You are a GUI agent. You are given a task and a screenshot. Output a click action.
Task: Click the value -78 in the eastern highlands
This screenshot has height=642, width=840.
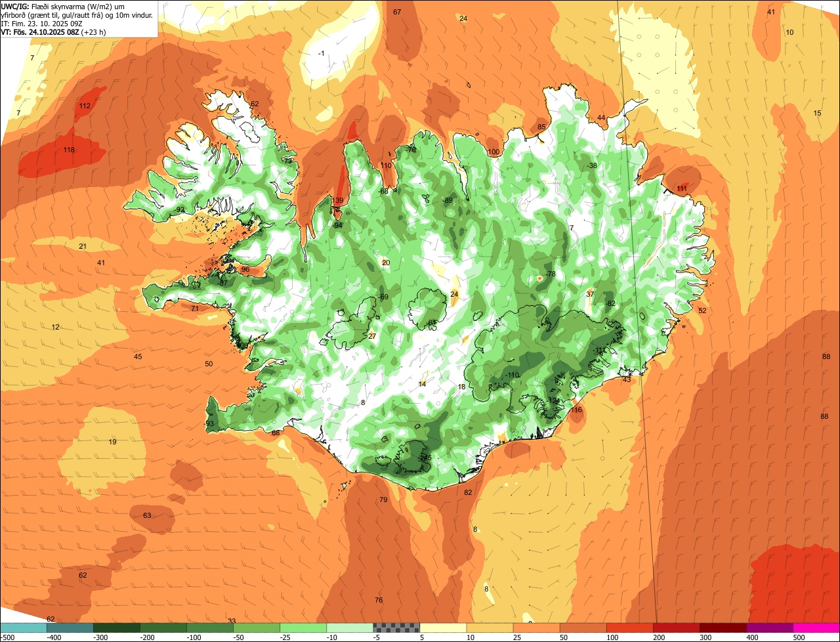pyautogui.click(x=551, y=274)
